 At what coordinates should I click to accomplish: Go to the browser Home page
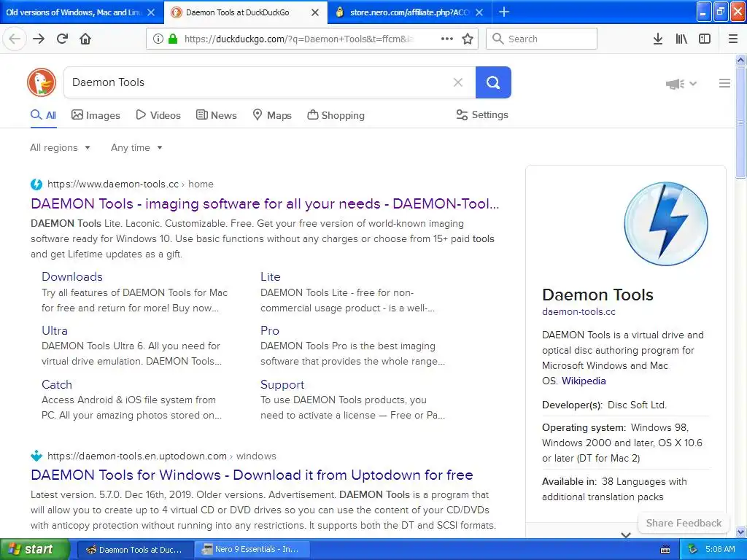[x=85, y=39]
